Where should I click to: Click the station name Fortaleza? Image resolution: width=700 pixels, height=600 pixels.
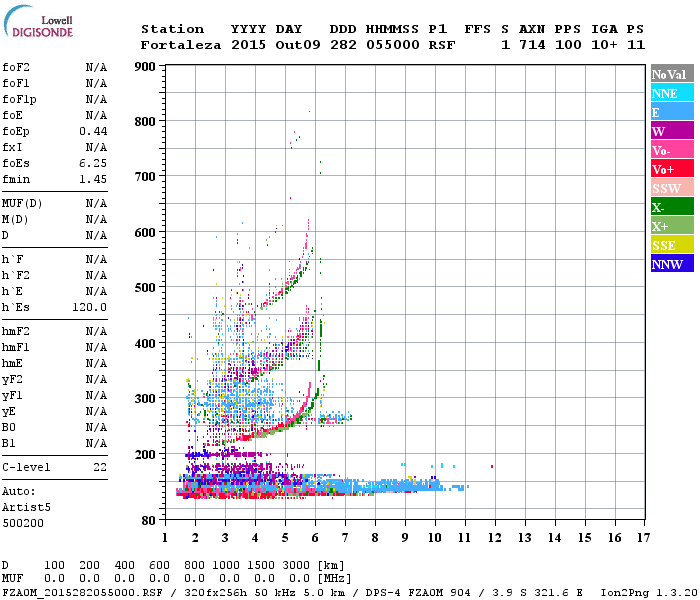tap(181, 45)
